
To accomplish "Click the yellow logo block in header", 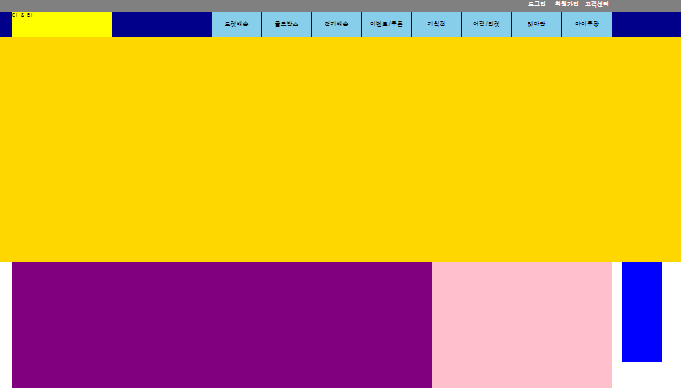I will point(62,24).
